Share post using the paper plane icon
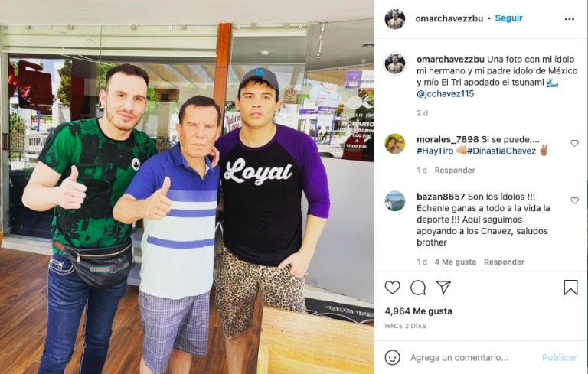Screen dimensions: 588x374 443,288
